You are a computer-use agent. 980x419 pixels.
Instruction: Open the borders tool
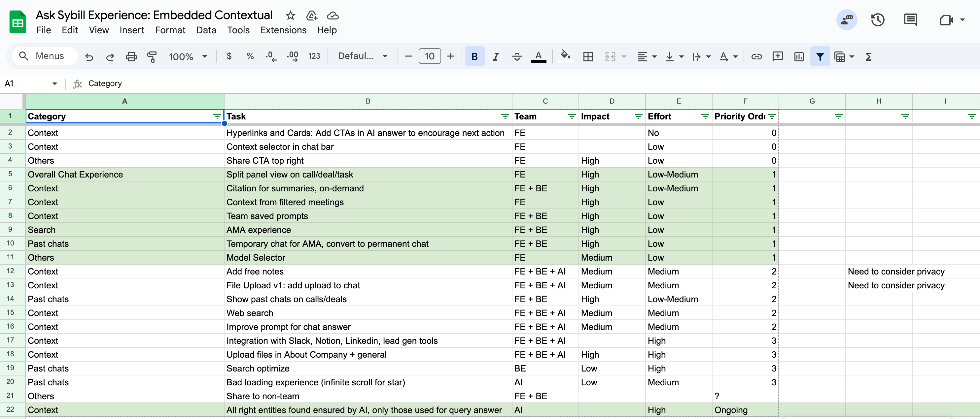(x=588, y=57)
